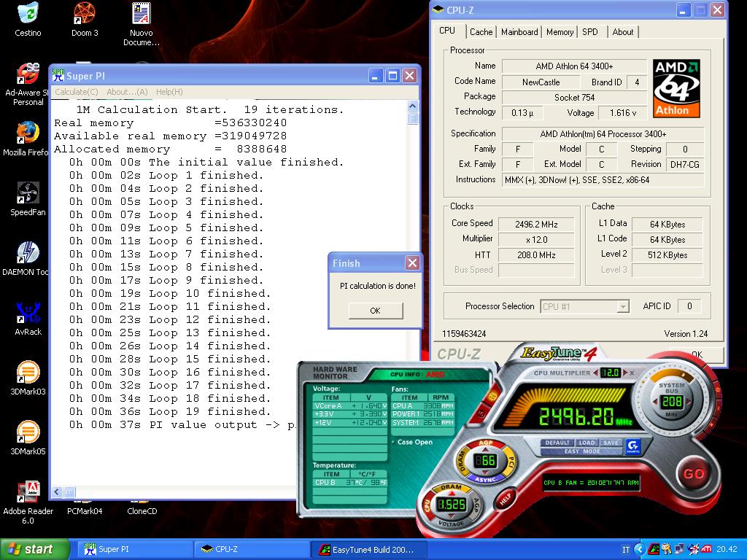Click the IT language indicator in tray
The image size is (747, 560).
click(x=625, y=550)
